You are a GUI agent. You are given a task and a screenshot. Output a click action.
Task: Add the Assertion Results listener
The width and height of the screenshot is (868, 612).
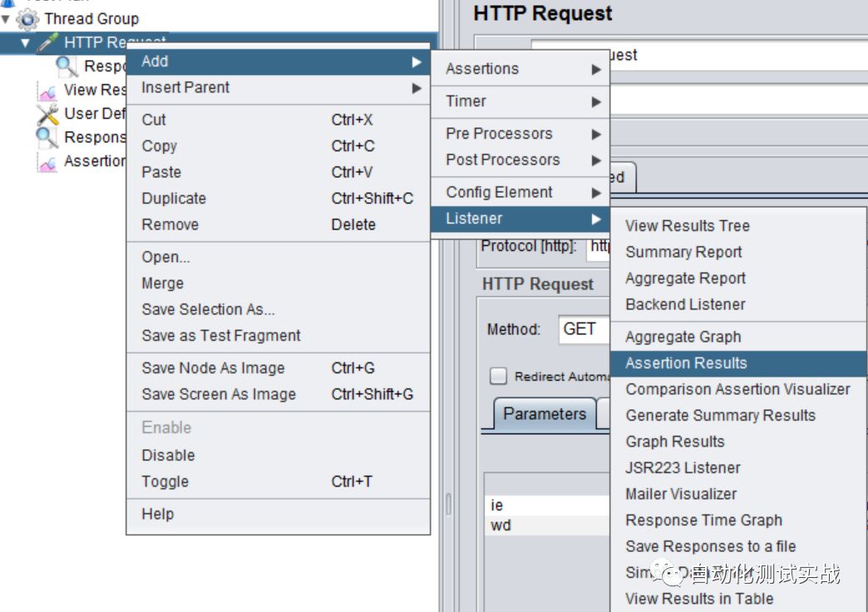[x=738, y=363]
